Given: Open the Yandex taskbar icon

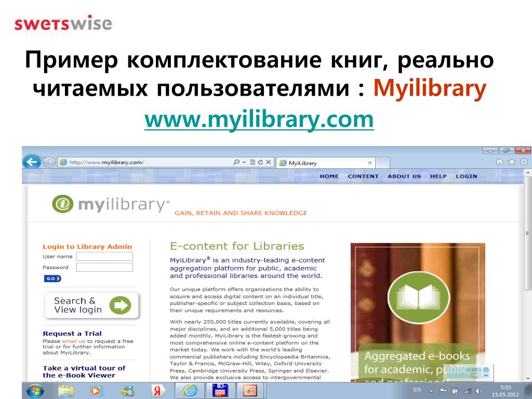Looking at the screenshot, I should click(157, 391).
